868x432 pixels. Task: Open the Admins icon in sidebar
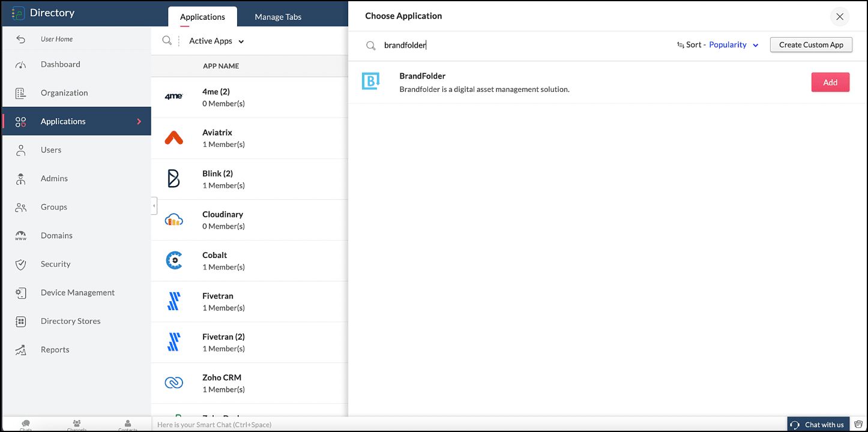[x=20, y=179]
